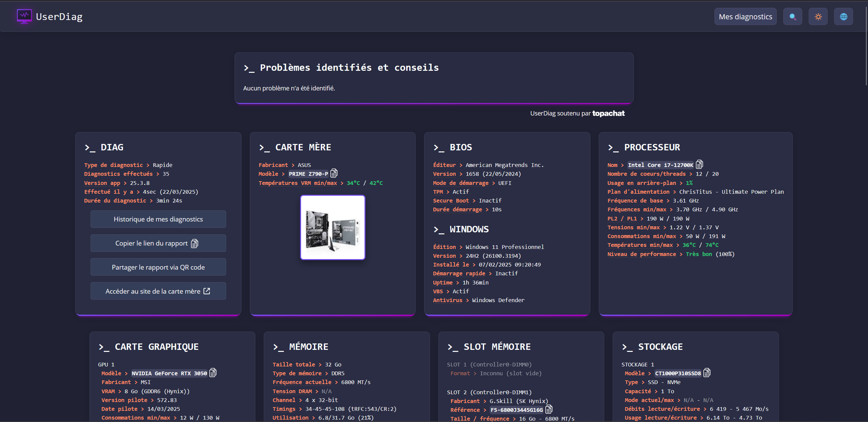Copy NVIDIA GeForce RTX 3050 model icon

213,373
